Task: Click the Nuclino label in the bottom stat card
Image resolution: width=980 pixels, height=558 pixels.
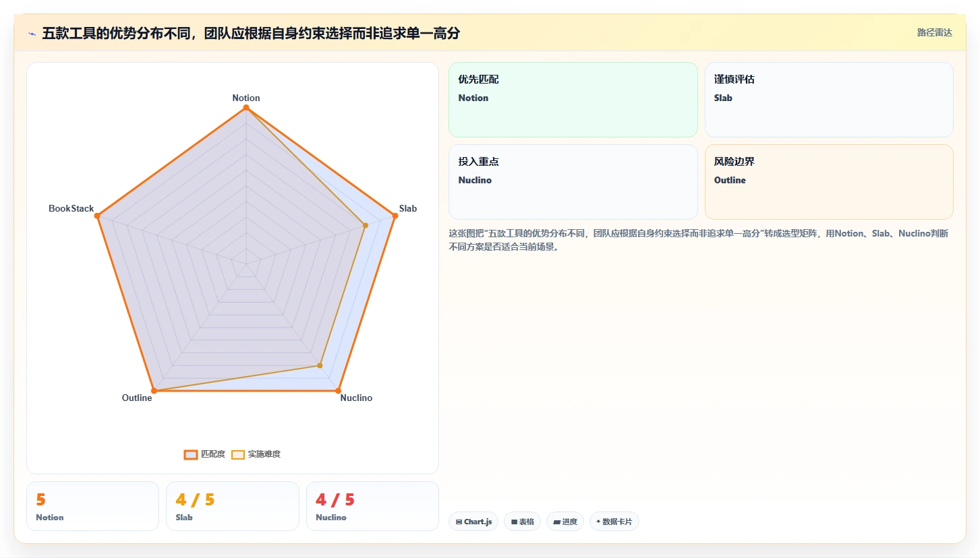Action: pos(331,518)
